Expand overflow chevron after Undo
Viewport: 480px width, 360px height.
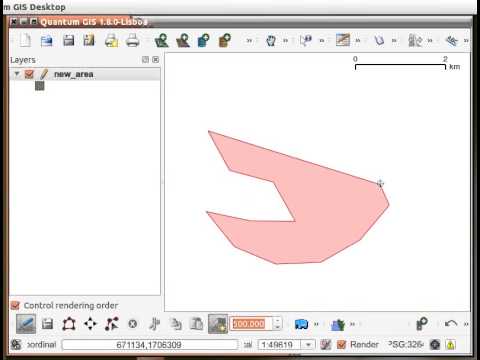coord(466,324)
